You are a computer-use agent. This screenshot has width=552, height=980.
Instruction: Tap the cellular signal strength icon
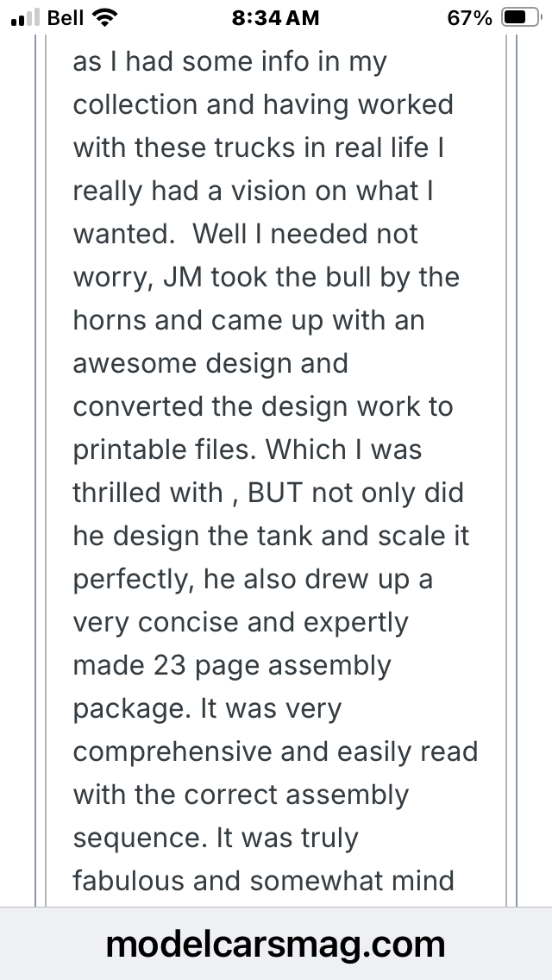(25, 17)
